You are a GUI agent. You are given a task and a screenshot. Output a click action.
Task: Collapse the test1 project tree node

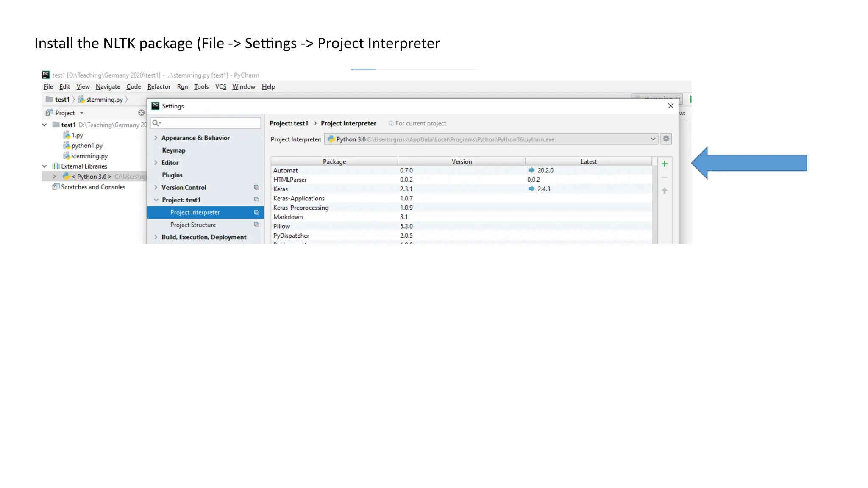click(x=45, y=125)
